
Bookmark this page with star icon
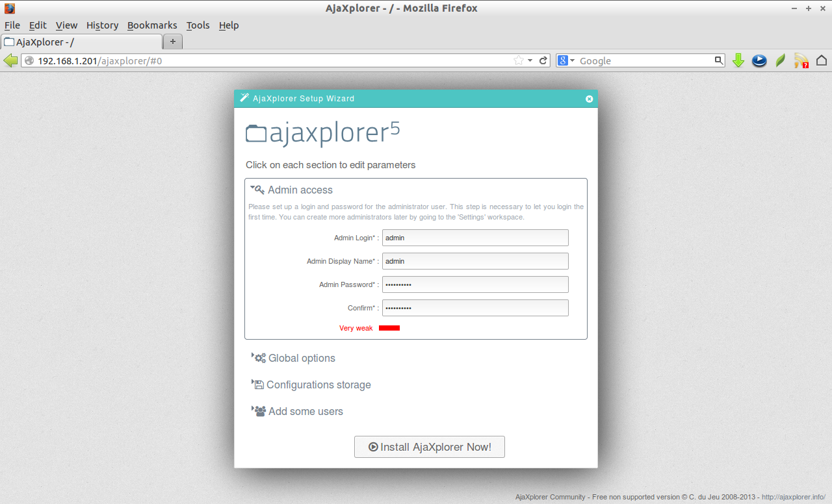click(x=518, y=60)
